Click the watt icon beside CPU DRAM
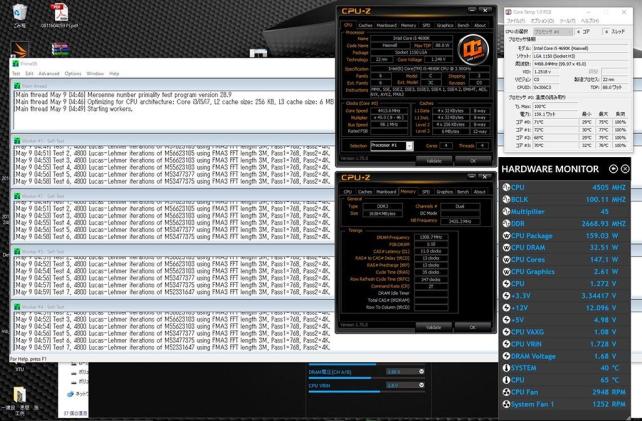Image resolution: width=642 pixels, height=421 pixels. point(506,247)
